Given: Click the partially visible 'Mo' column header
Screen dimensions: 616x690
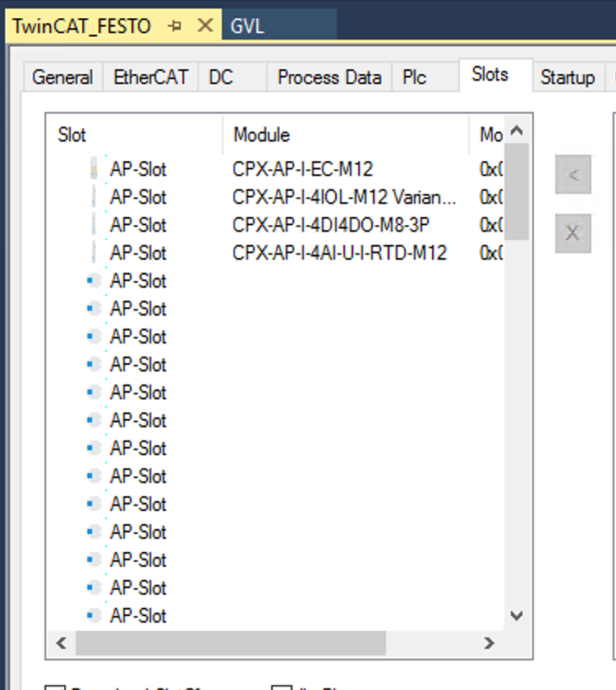Looking at the screenshot, I should tap(487, 135).
